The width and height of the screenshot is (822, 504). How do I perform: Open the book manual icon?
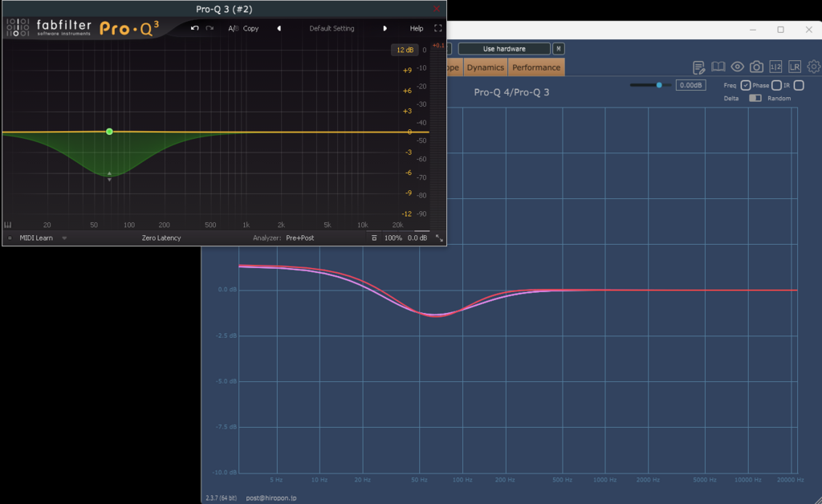[x=718, y=67]
